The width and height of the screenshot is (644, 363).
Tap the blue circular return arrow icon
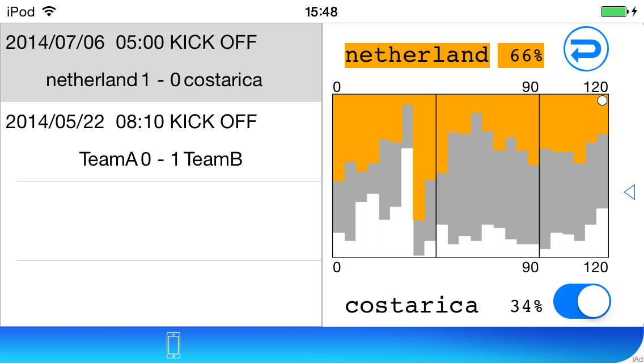586,49
